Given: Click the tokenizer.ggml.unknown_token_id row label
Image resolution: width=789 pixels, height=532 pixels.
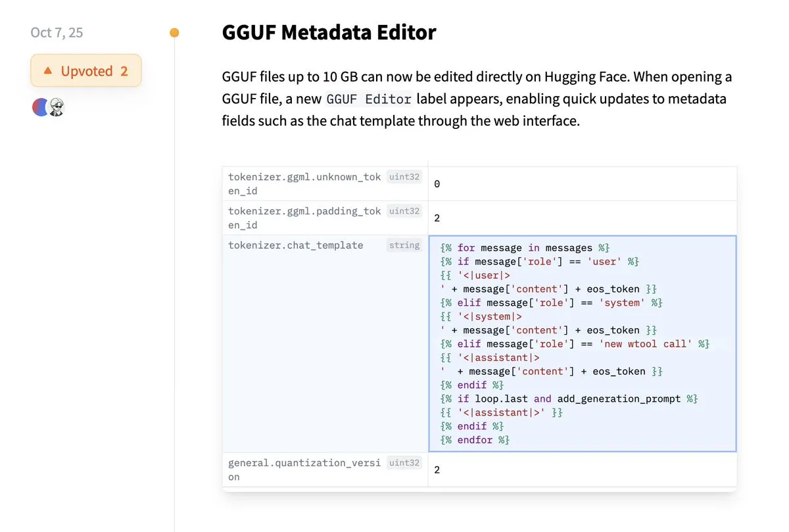Looking at the screenshot, I should click(x=304, y=183).
